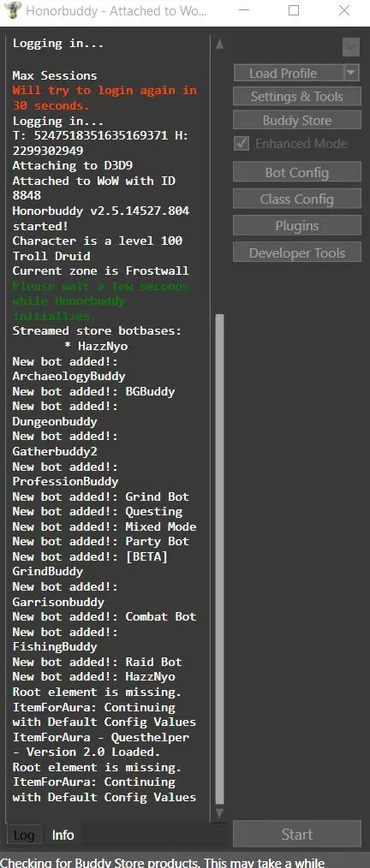Click the scrollbar track above the thumb
This screenshot has height=868, width=370.
(x=220, y=182)
